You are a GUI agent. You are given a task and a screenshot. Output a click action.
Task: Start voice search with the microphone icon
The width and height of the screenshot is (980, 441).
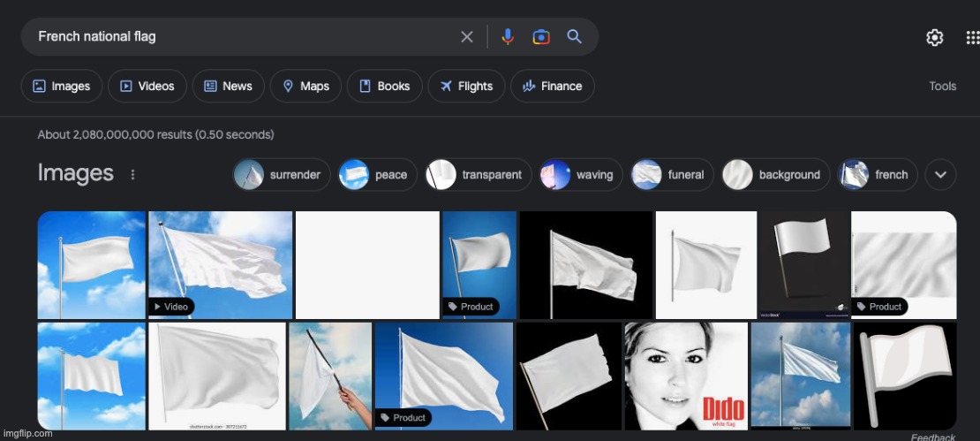[x=508, y=36]
